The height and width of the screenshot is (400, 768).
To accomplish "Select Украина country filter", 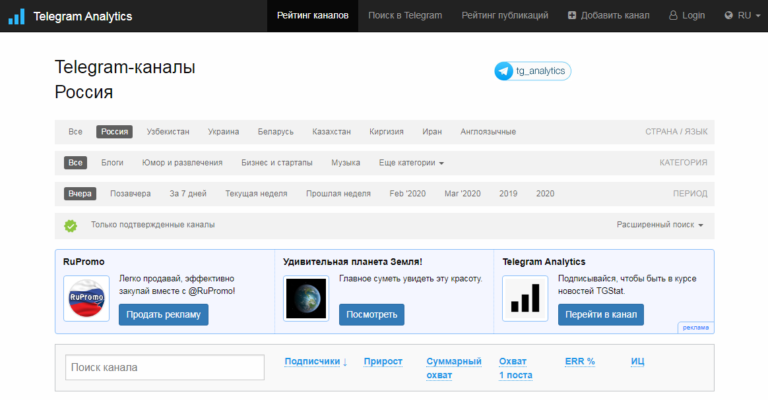I will pyautogui.click(x=223, y=132).
